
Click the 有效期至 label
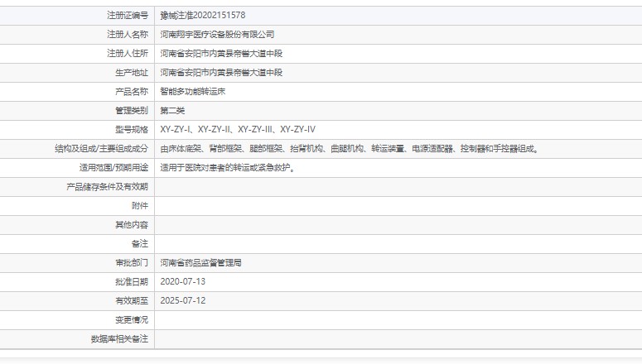pyautogui.click(x=132, y=301)
